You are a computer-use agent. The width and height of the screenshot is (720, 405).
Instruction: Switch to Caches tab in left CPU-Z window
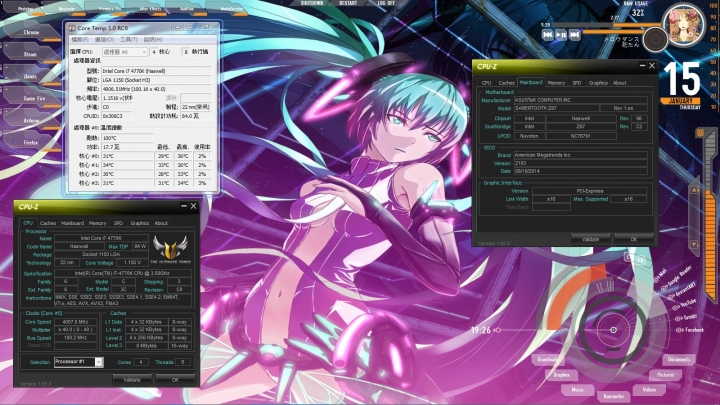point(48,223)
